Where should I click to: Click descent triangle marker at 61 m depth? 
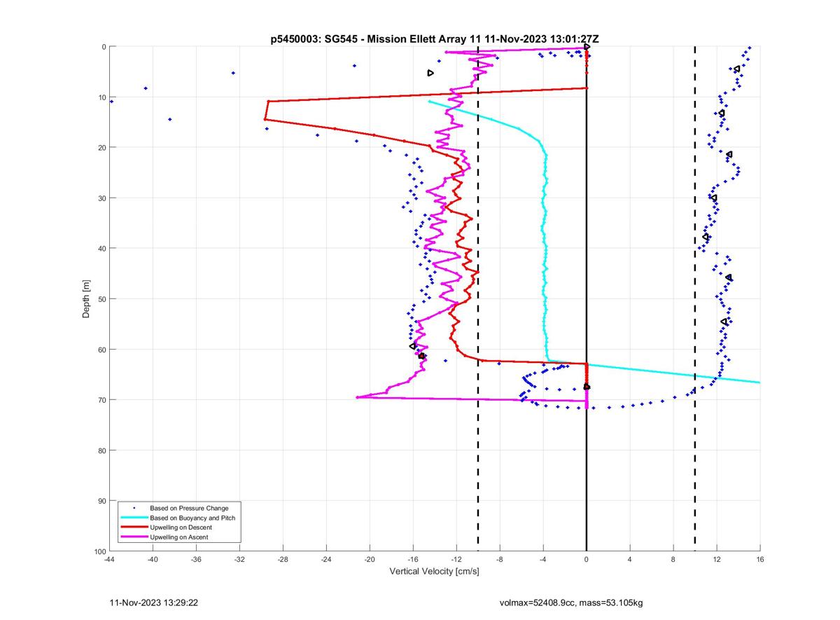pyautogui.click(x=421, y=356)
